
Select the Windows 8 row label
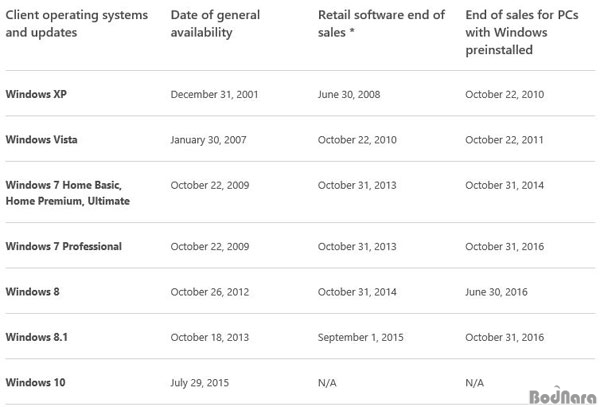[33, 292]
